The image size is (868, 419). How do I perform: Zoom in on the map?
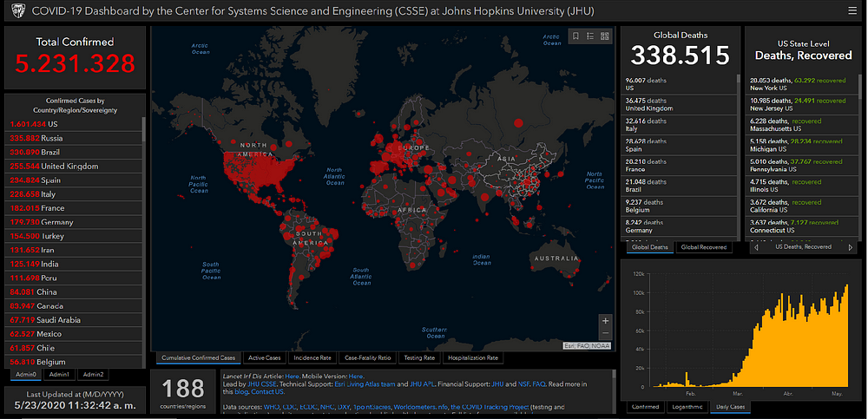(x=605, y=320)
